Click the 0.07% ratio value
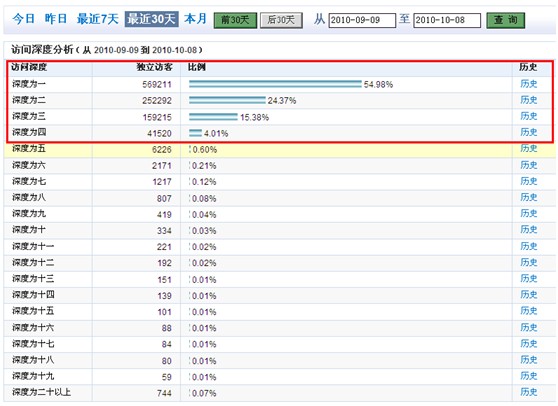The image size is (558, 406). pos(204,393)
